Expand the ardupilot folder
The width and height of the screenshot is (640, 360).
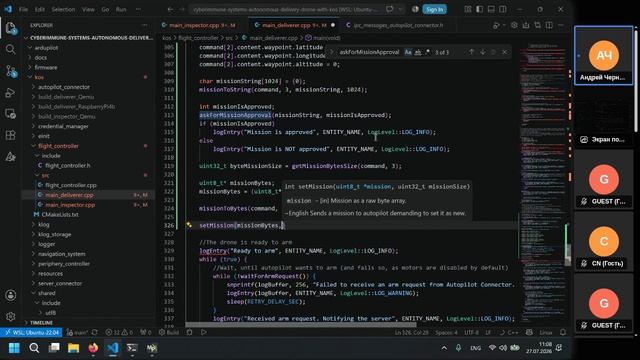pyautogui.click(x=46, y=48)
